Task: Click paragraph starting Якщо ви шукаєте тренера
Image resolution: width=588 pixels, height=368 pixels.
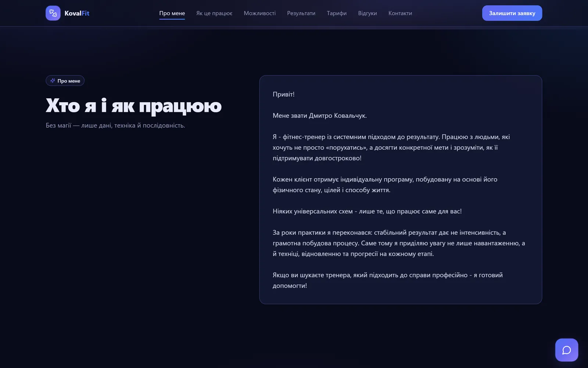Action: tap(388, 280)
